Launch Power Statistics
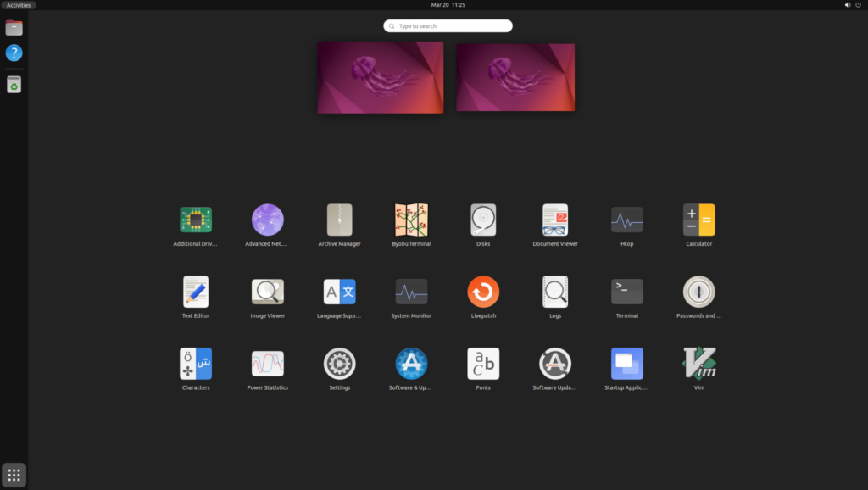Viewport: 868px width, 490px height. (x=267, y=365)
